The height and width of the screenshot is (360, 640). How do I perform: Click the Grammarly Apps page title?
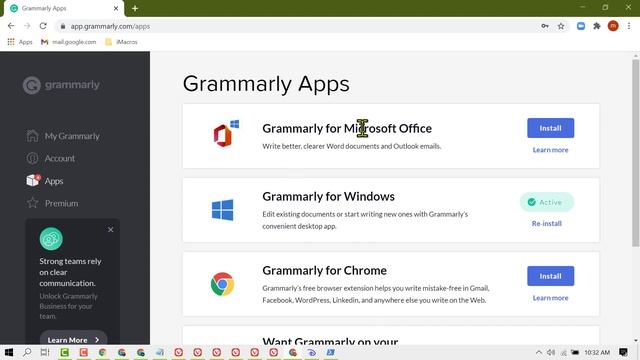(x=266, y=84)
